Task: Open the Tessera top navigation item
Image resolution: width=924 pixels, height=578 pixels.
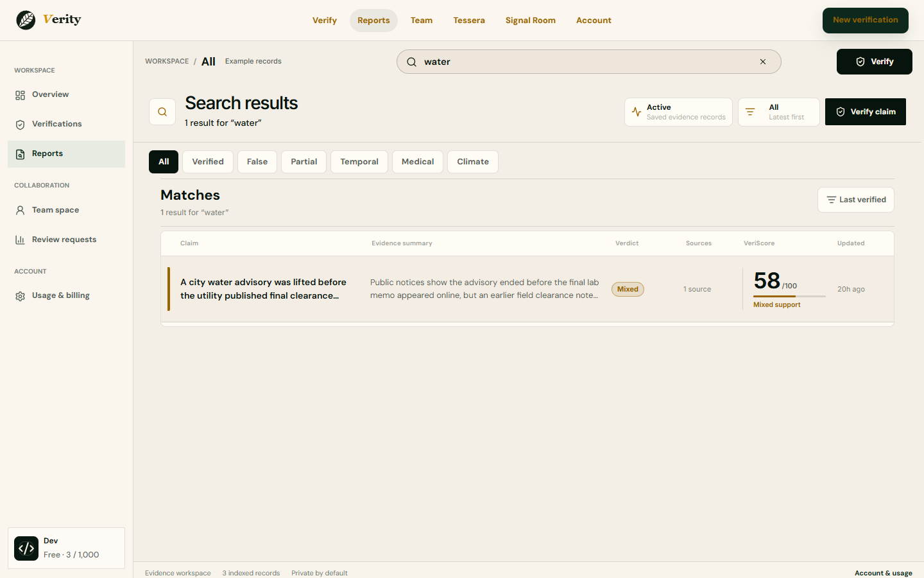Action: pos(469,21)
